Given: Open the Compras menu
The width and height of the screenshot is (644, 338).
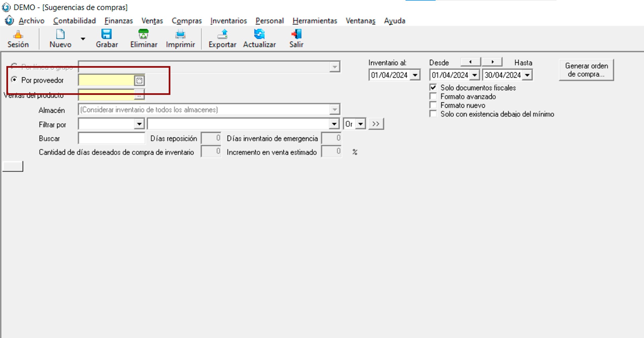Looking at the screenshot, I should 186,21.
